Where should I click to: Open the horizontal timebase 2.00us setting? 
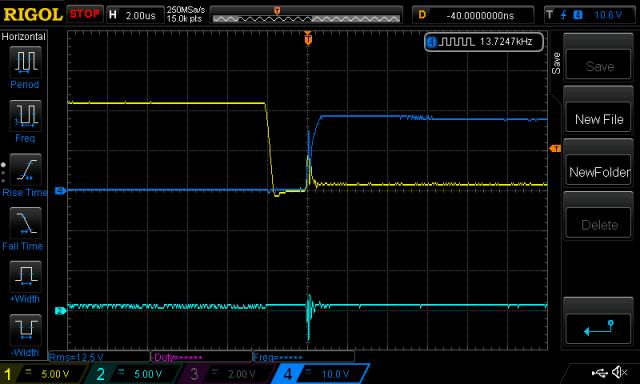[x=135, y=16]
